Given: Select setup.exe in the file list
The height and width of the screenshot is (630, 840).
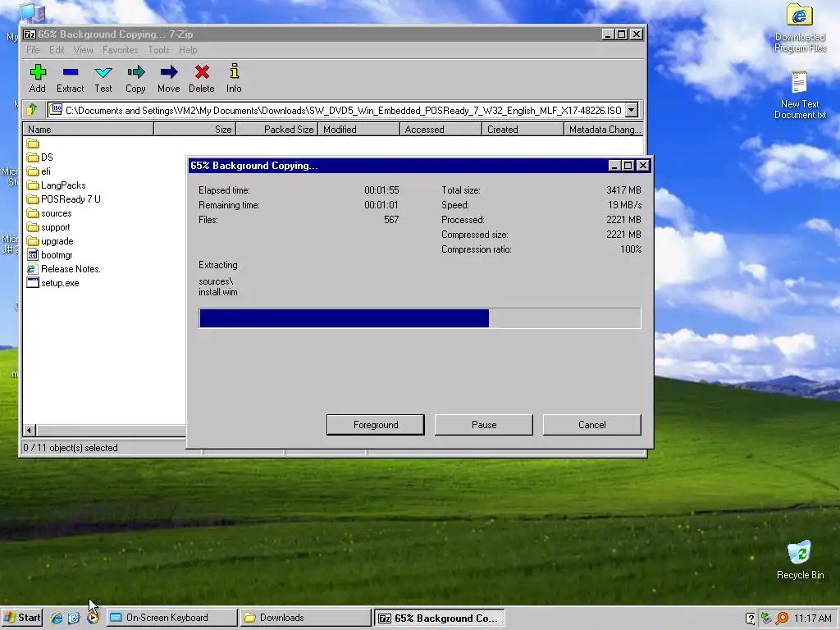Looking at the screenshot, I should click(53, 283).
